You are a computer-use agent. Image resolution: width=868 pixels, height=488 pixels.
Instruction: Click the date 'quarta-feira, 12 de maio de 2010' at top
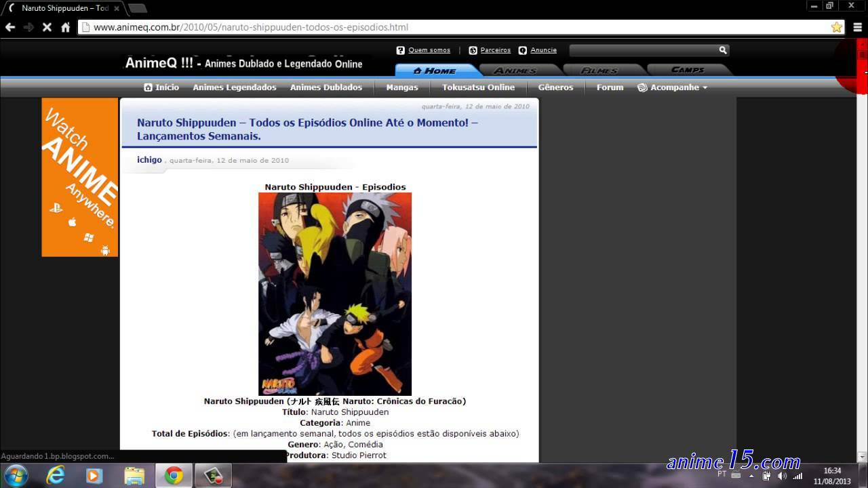click(475, 106)
